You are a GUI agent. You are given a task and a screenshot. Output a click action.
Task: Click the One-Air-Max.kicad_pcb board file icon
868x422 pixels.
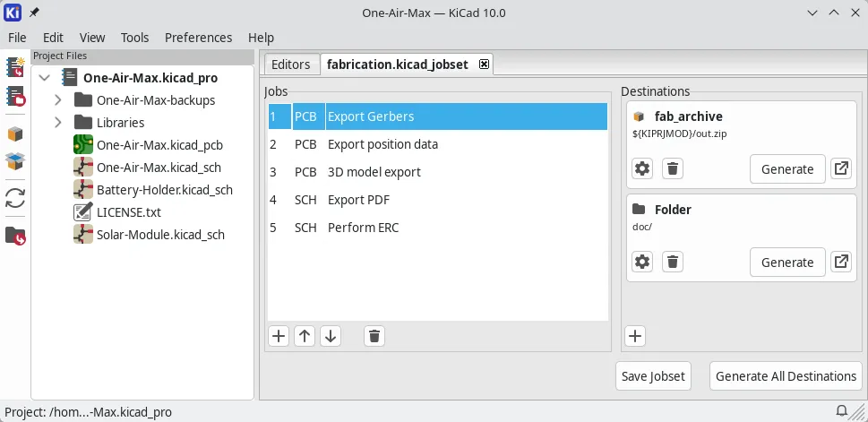[x=83, y=144]
